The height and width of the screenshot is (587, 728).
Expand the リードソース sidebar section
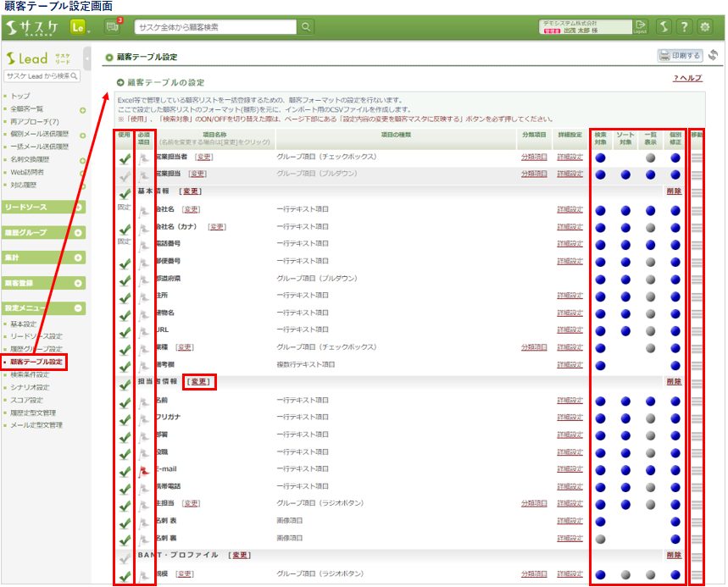point(78,208)
